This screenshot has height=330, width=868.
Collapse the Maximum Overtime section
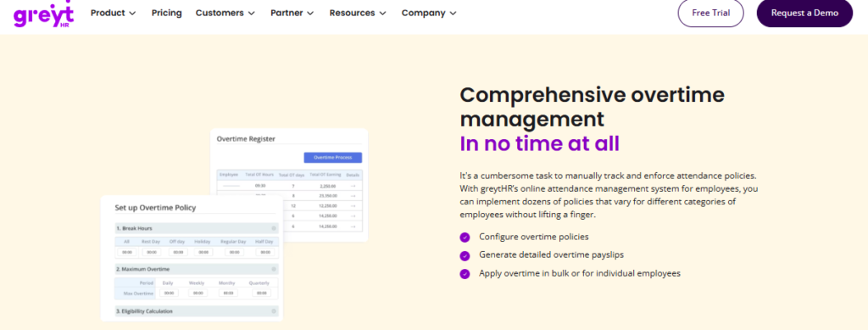pos(274,269)
